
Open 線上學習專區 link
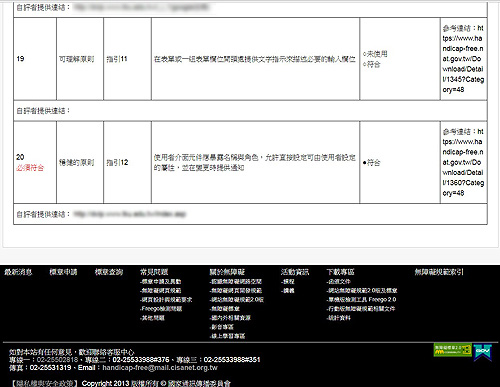click(x=227, y=336)
